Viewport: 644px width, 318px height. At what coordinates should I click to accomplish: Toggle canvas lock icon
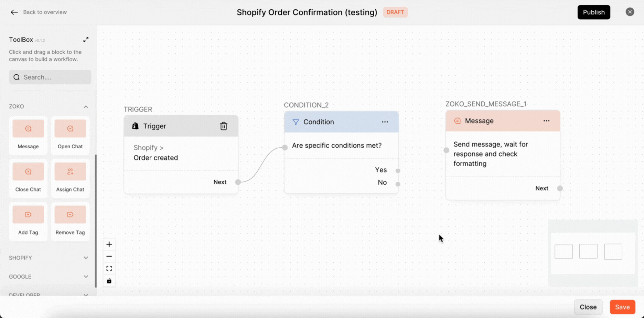click(109, 281)
